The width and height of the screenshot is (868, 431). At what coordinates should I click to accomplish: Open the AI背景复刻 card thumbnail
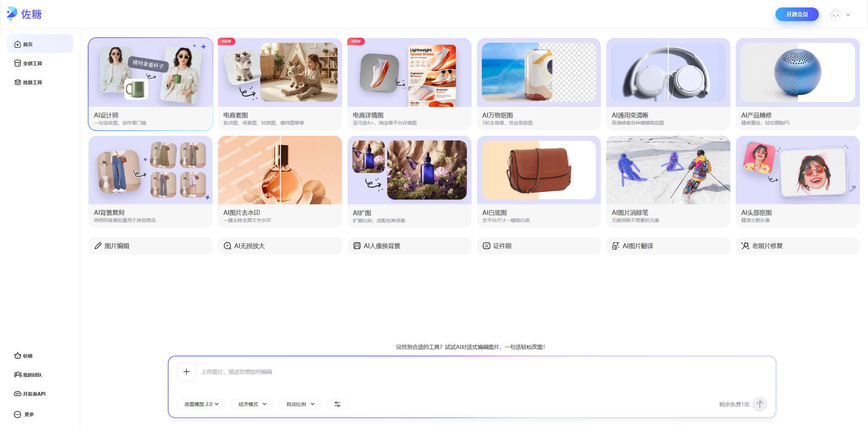tap(151, 170)
